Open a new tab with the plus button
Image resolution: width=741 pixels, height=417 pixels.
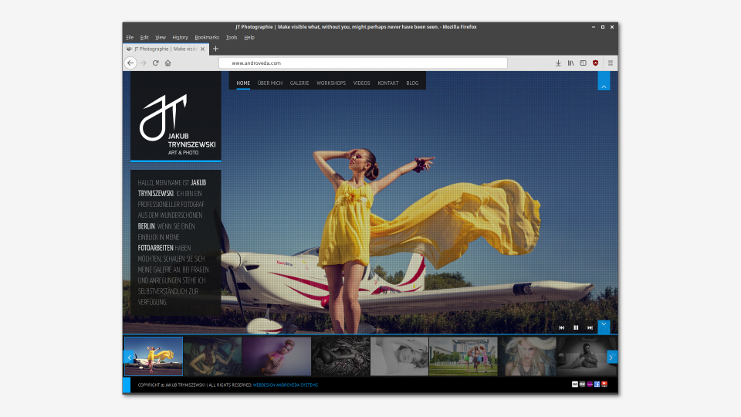[215, 49]
